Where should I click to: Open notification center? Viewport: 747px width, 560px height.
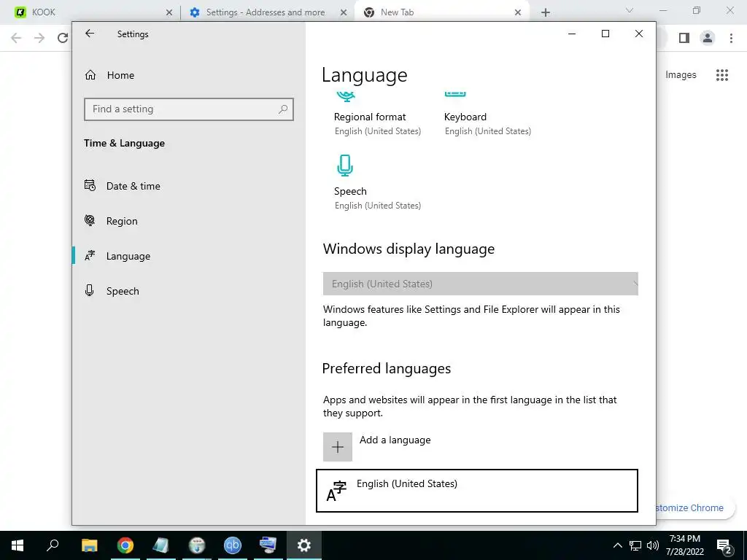point(724,546)
